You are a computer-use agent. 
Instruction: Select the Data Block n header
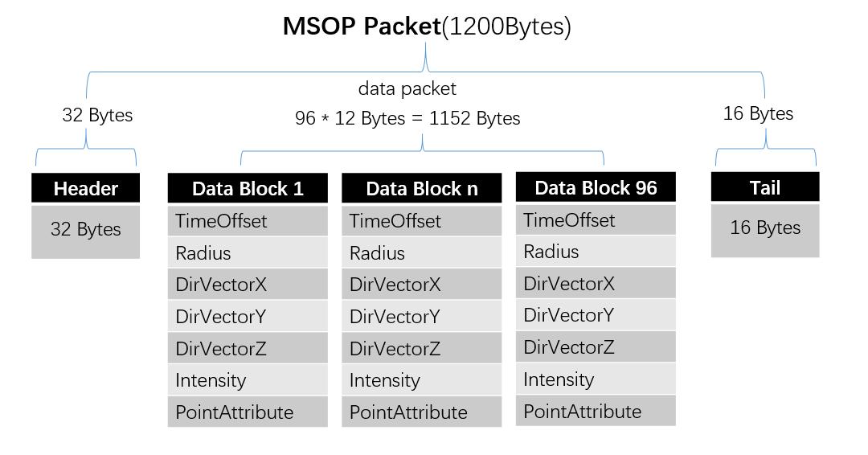[422, 188]
